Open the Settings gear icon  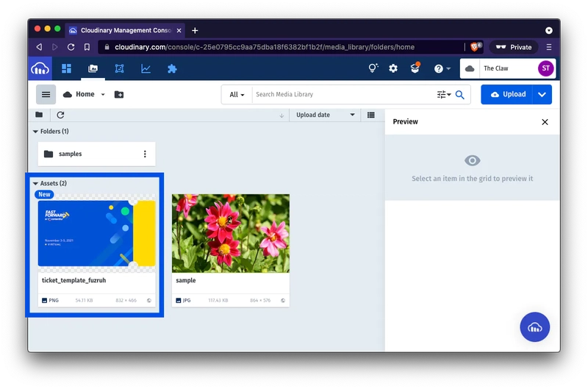click(393, 68)
